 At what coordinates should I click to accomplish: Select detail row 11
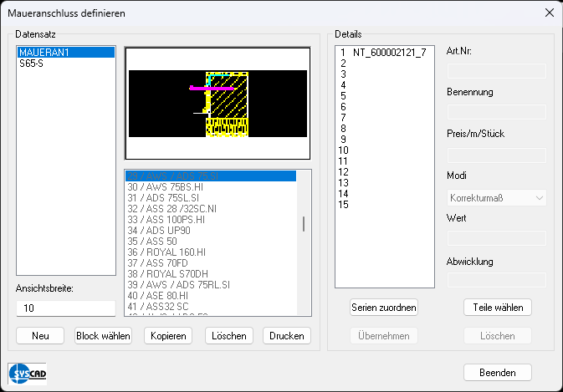(385, 161)
